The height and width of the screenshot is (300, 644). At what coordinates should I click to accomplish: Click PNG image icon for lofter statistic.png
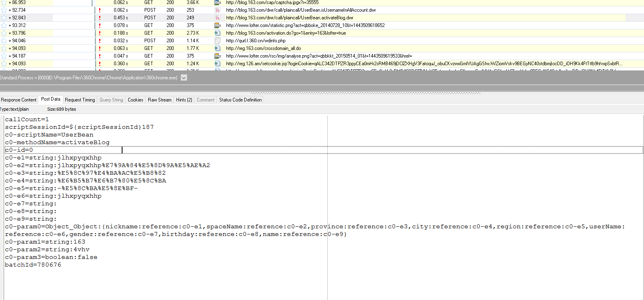coord(218,25)
